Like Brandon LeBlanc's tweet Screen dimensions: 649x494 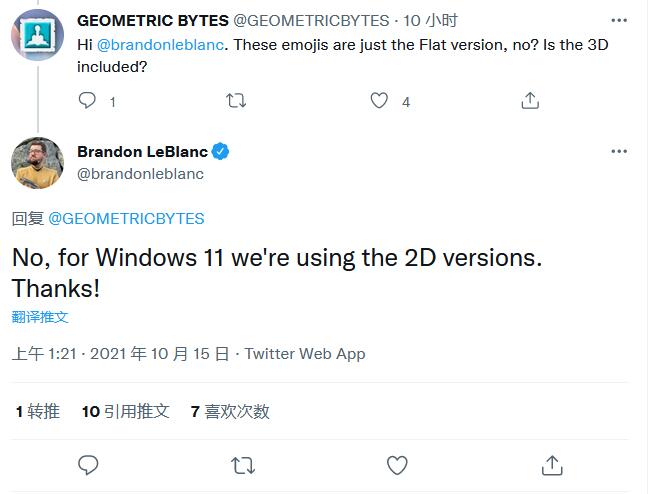tap(397, 465)
